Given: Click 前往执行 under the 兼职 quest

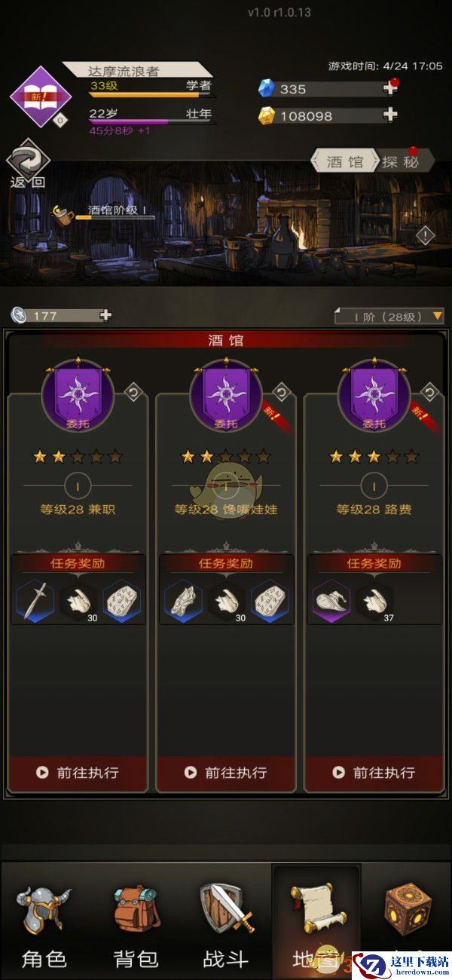Looking at the screenshot, I should (78, 773).
